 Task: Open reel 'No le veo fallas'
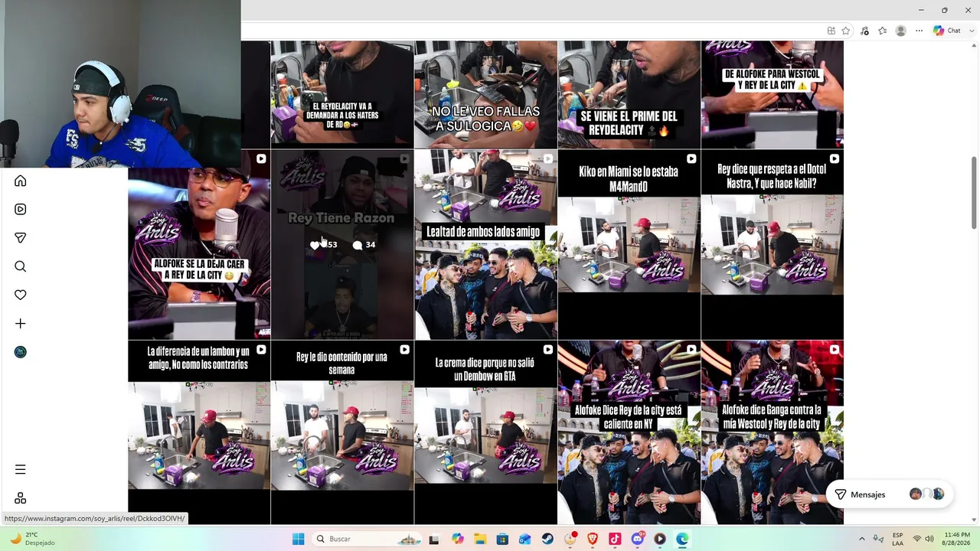click(x=485, y=95)
